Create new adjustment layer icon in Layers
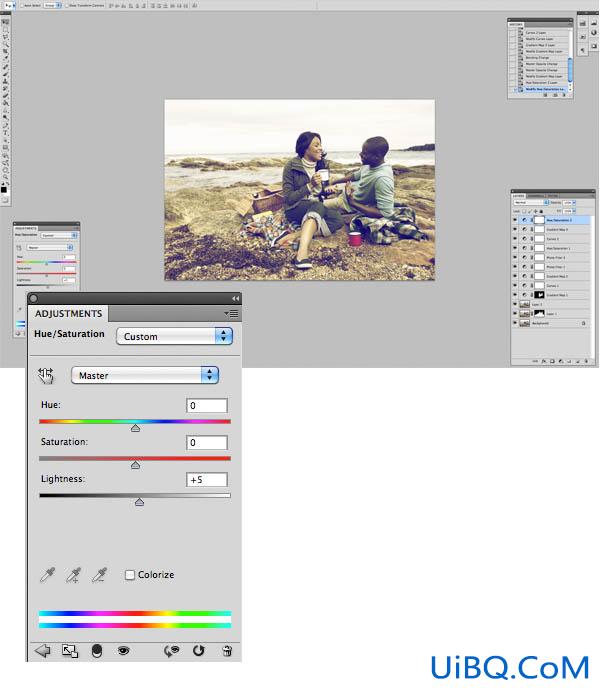Image resolution: width=600 pixels, height=692 pixels. (x=561, y=361)
